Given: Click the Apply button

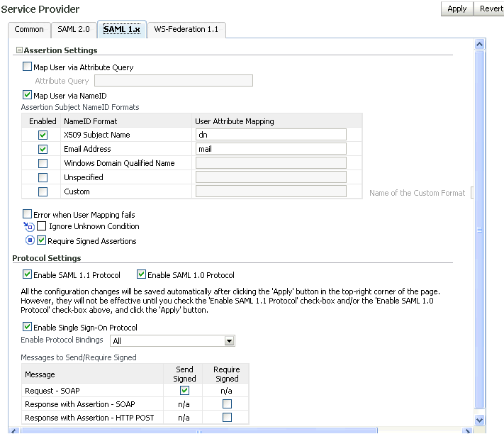Looking at the screenshot, I should pyautogui.click(x=457, y=9).
